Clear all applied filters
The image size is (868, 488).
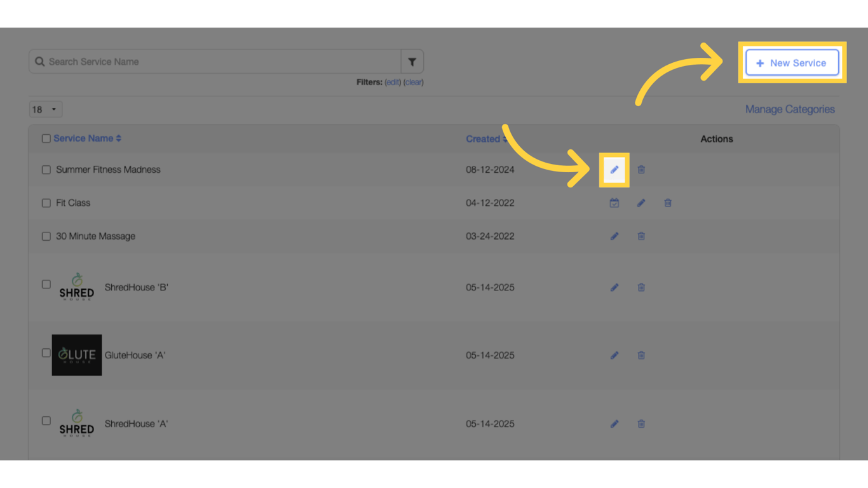point(412,82)
